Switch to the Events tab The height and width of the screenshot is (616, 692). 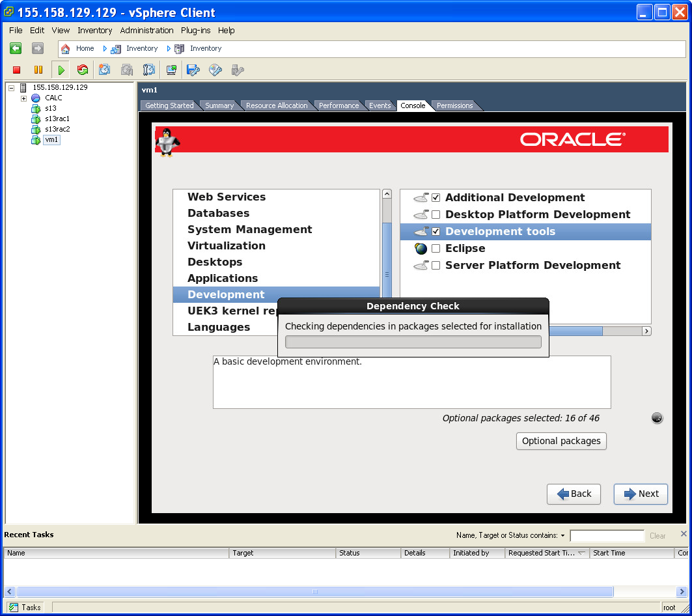tap(380, 105)
